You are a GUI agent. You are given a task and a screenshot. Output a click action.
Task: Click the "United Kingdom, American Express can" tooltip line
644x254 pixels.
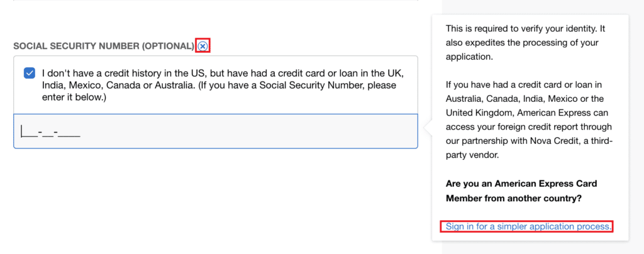[527, 113]
